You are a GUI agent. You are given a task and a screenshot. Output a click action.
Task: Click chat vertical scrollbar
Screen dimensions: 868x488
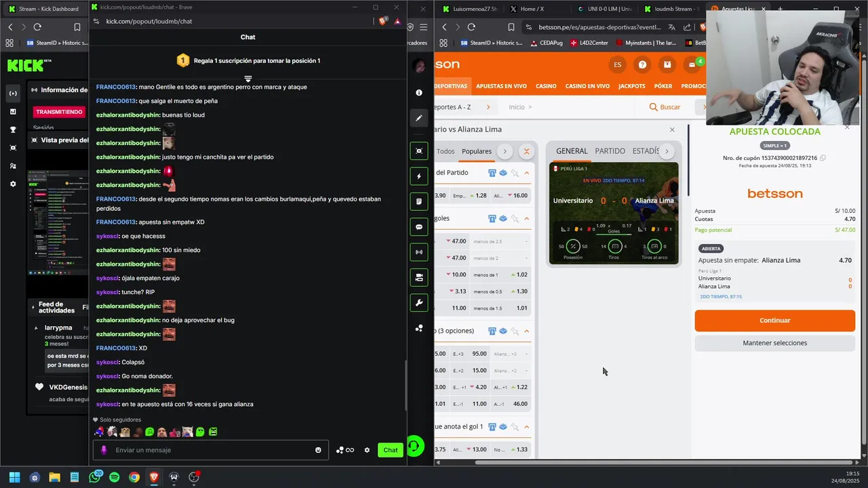tap(406, 384)
